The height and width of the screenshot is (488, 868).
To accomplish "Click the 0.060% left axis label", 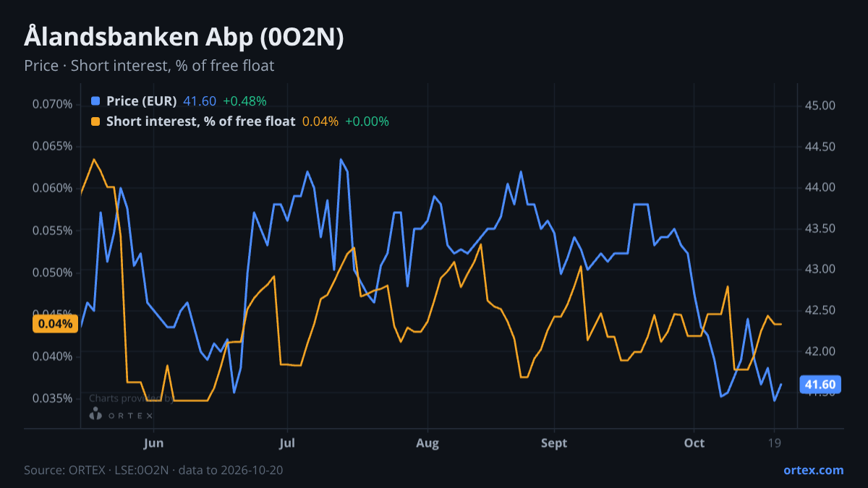I will pos(52,188).
